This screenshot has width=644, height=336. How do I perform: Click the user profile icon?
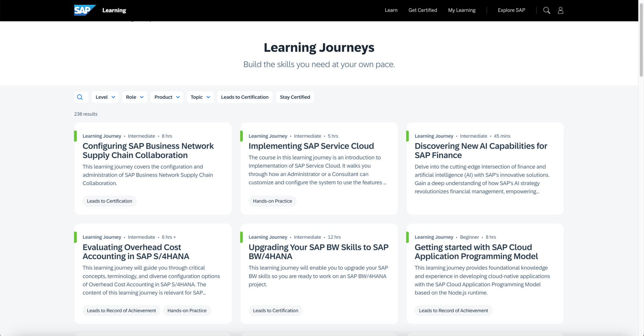(x=560, y=10)
